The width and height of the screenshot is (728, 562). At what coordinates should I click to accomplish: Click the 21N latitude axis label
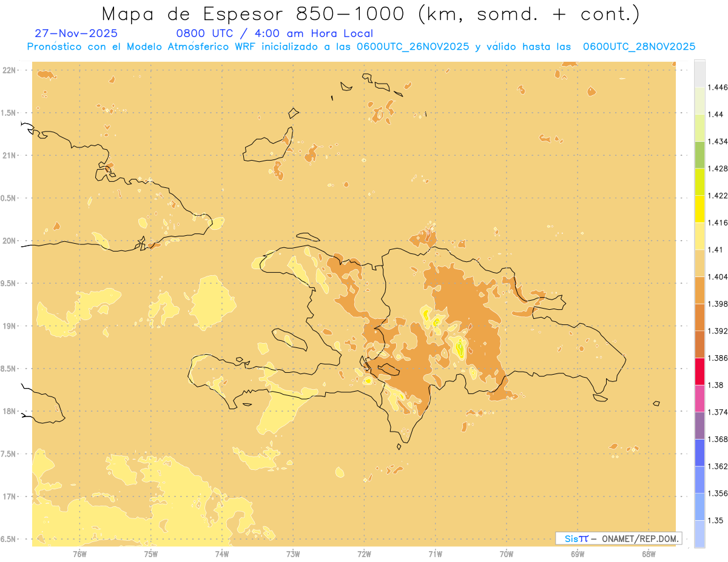(x=9, y=155)
